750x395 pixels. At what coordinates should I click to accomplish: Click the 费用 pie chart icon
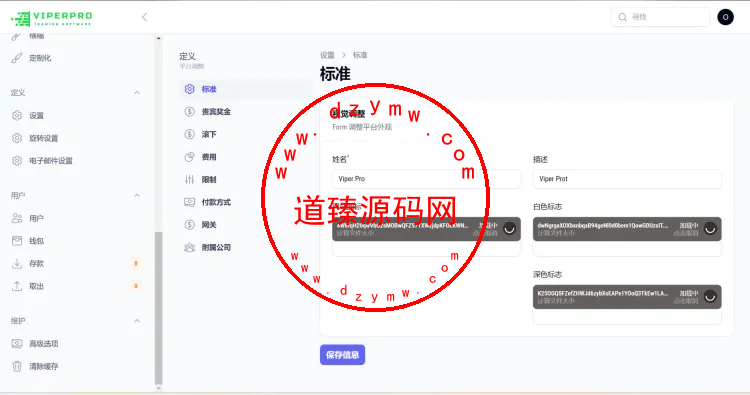tap(189, 157)
